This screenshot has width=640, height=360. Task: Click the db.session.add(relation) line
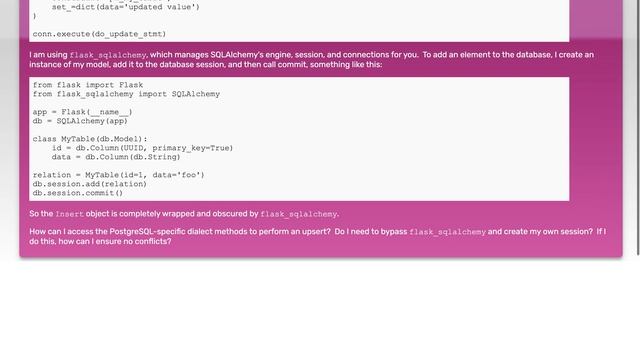tap(89, 184)
